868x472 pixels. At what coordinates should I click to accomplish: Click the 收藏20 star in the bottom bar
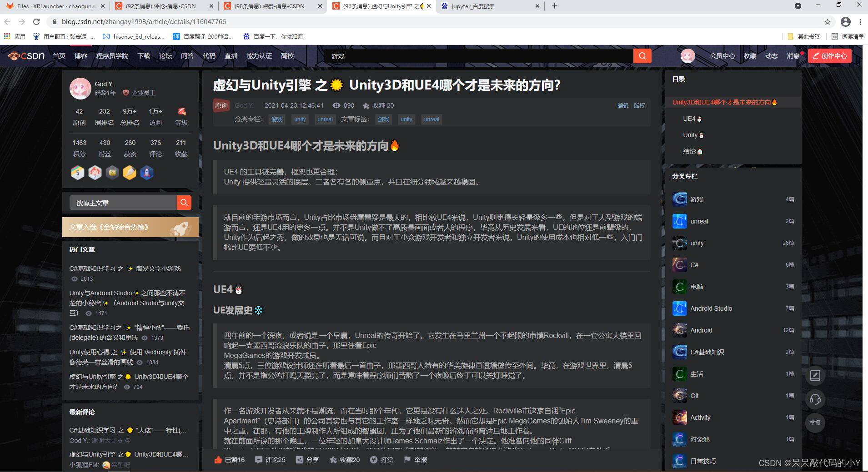333,460
